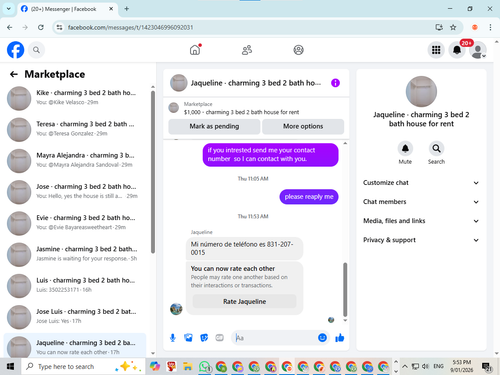
Task: Click the chat messages vertical scrollbar
Action: (345, 289)
